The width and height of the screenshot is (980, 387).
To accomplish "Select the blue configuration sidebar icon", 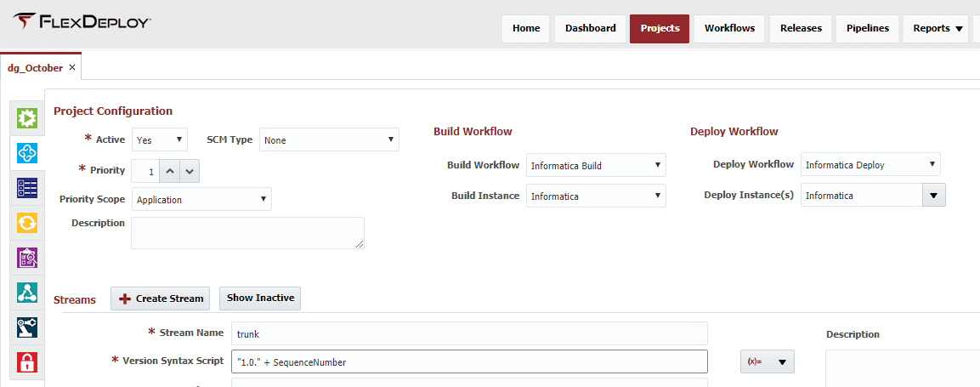I will (27, 152).
